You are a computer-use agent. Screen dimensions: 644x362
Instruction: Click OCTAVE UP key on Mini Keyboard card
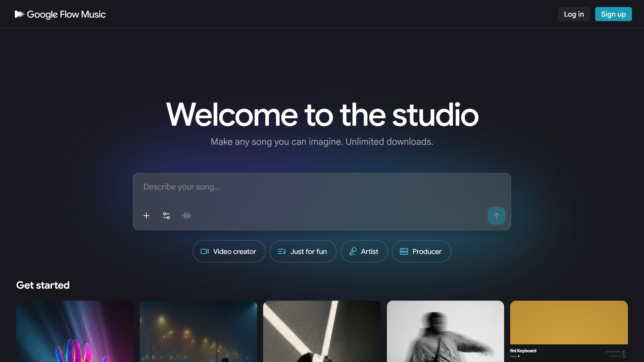624,356
